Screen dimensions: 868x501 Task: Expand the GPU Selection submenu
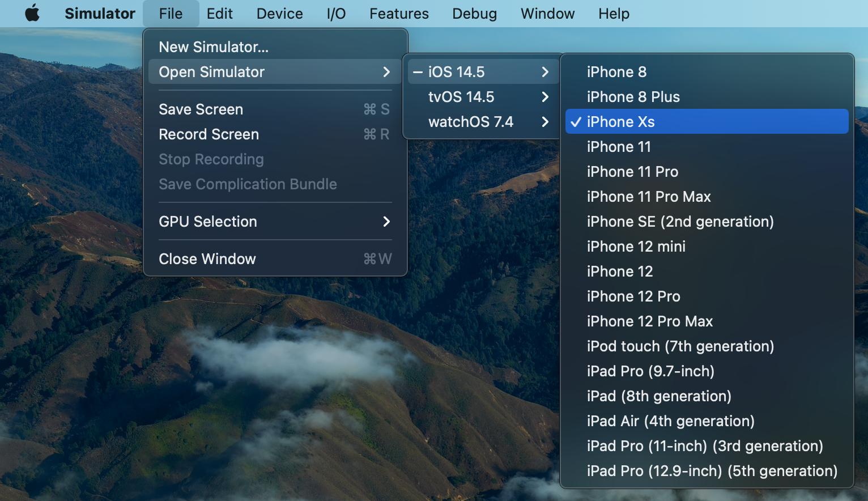point(275,222)
